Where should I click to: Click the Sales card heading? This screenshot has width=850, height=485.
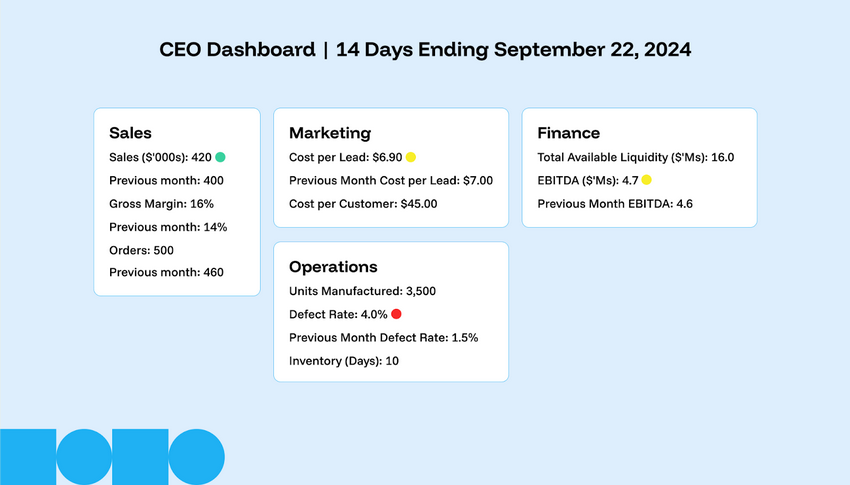[x=130, y=133]
